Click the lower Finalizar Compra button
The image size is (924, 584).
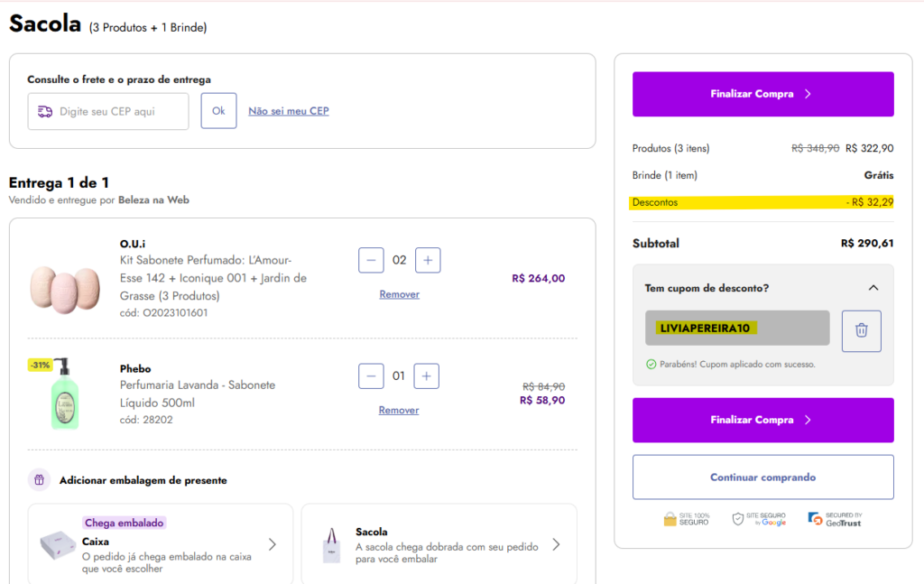click(x=762, y=420)
